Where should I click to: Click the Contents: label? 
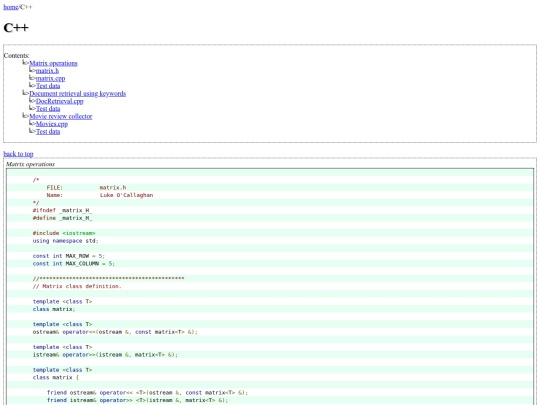(x=17, y=55)
